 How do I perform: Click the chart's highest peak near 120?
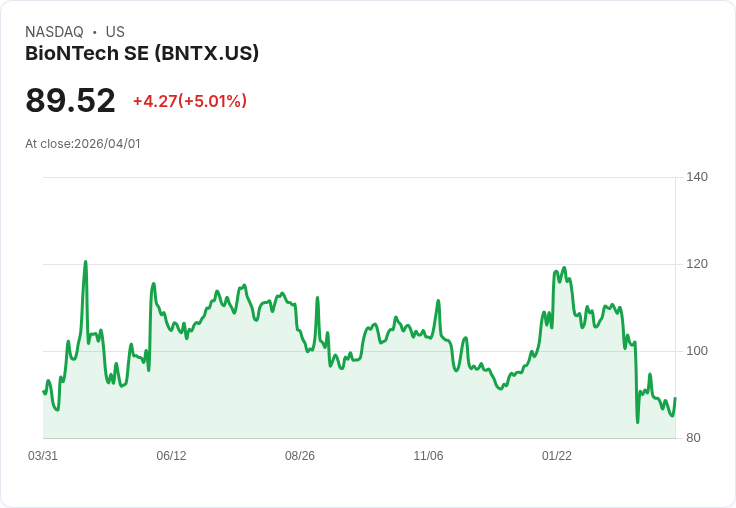[85, 262]
